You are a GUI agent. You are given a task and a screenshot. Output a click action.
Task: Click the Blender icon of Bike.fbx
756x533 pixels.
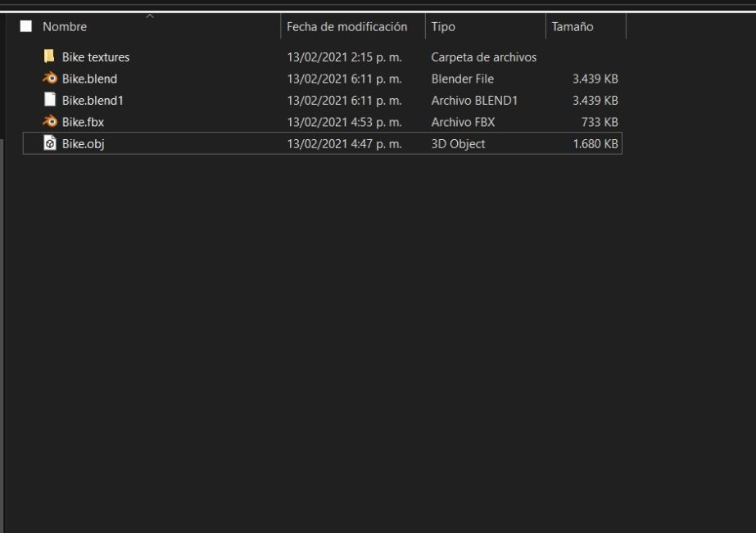tap(49, 122)
